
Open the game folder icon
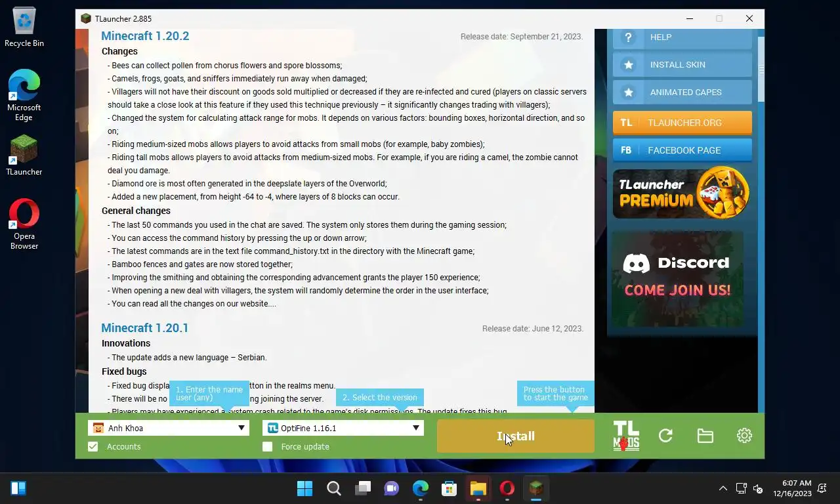705,436
